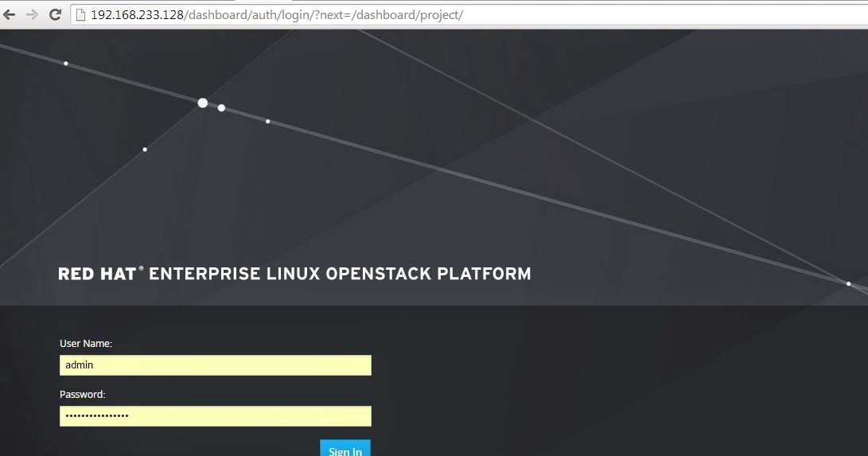Image resolution: width=868 pixels, height=456 pixels.
Task: Click the User Name: label
Action: coord(86,344)
